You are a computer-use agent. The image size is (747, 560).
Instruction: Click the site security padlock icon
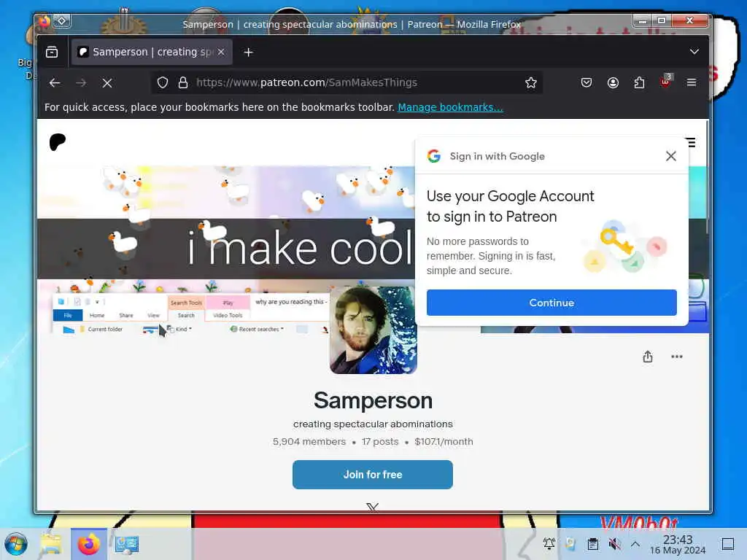(183, 83)
